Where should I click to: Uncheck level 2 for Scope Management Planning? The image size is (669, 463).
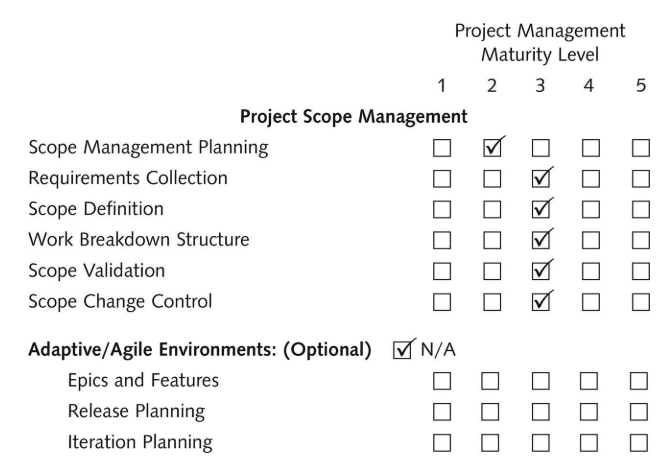tap(491, 149)
